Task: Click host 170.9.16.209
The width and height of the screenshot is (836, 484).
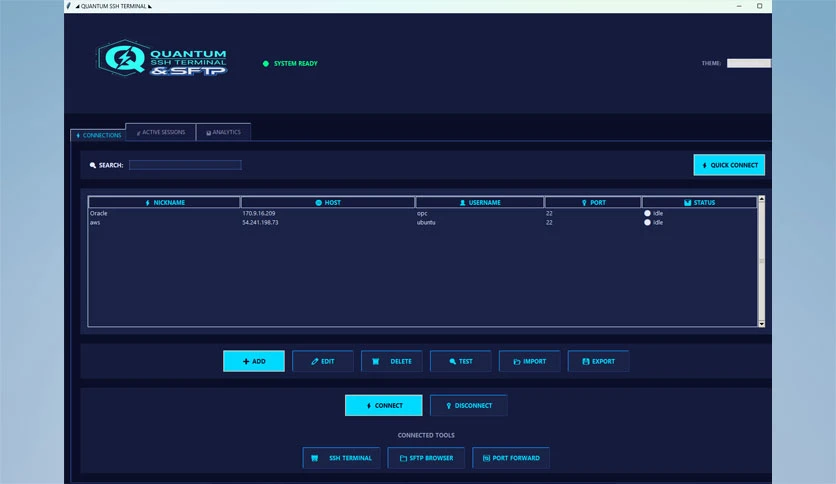Action: [x=259, y=213]
